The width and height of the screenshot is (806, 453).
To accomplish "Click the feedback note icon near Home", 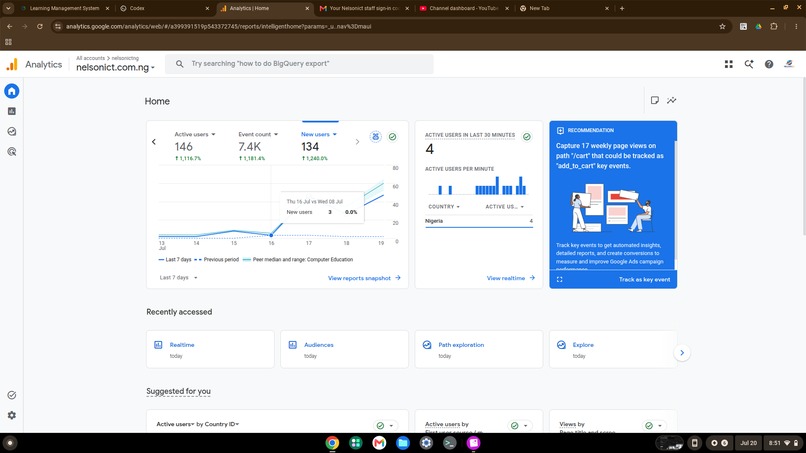I will tap(654, 100).
